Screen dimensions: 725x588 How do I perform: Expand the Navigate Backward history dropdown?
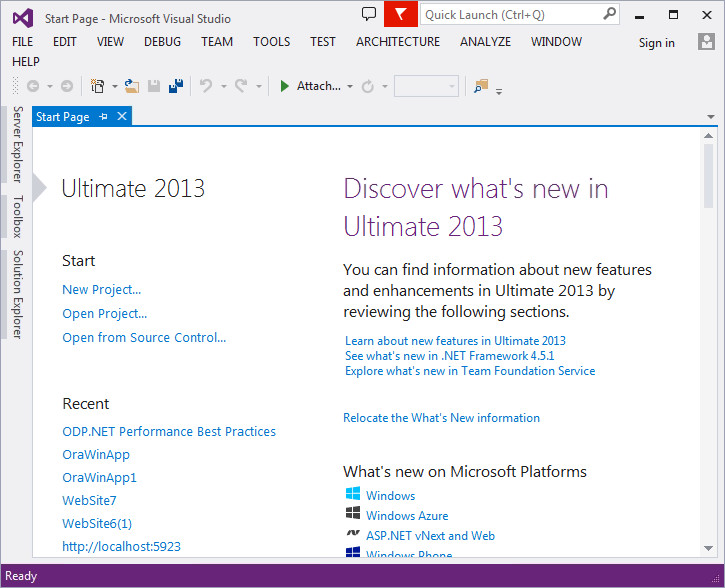[x=50, y=86]
